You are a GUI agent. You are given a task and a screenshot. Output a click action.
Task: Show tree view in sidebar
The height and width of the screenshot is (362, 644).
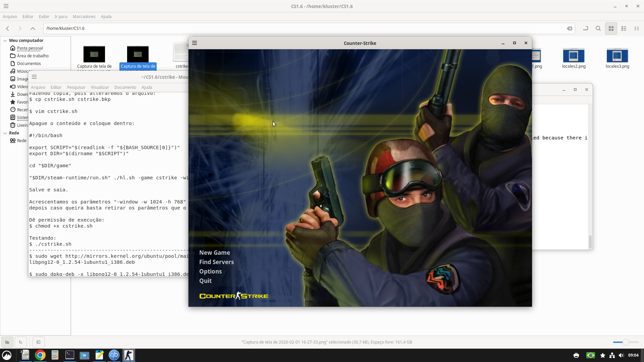tap(21, 342)
